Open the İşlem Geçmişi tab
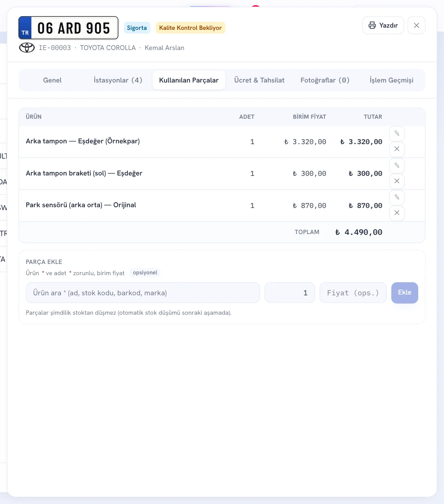Viewport: 444px width, 504px height. point(391,80)
